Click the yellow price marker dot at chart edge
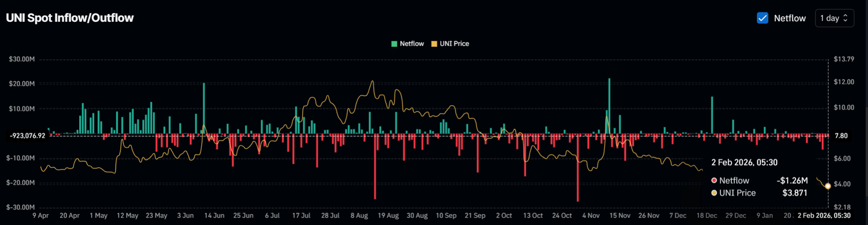The image size is (868, 225). pos(828,186)
